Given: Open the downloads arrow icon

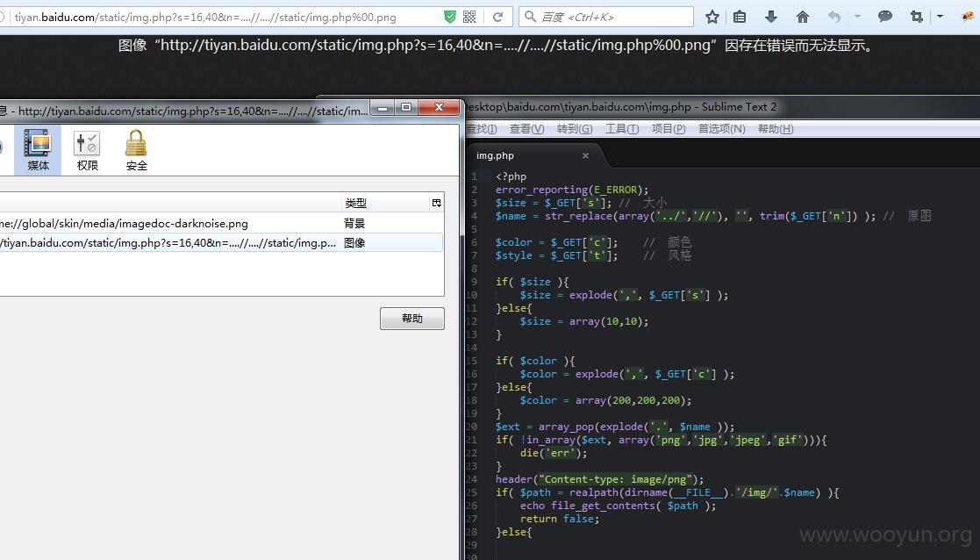Looking at the screenshot, I should tap(770, 17).
